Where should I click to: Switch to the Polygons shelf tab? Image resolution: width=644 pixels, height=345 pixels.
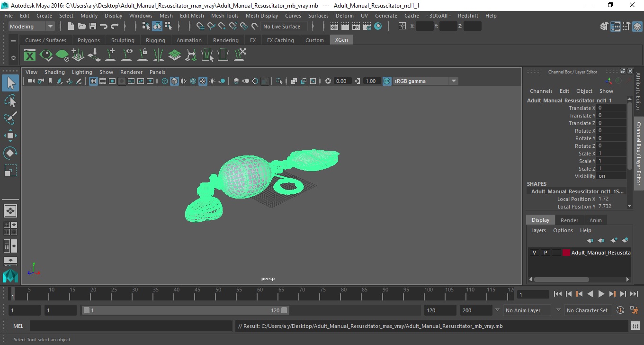(x=89, y=40)
